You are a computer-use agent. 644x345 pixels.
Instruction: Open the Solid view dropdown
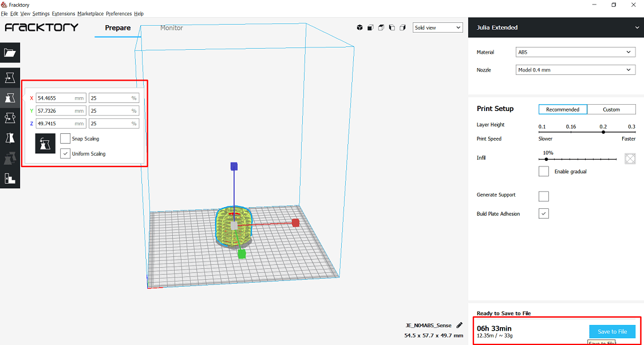point(437,27)
